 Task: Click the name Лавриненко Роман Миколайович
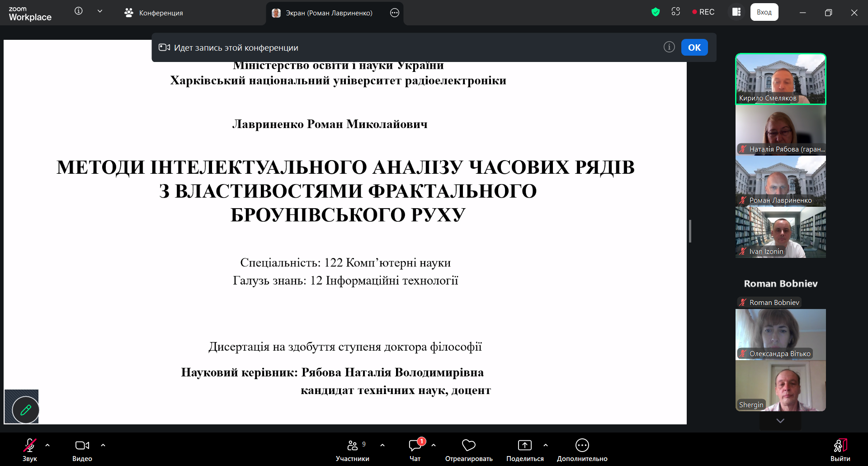(330, 124)
